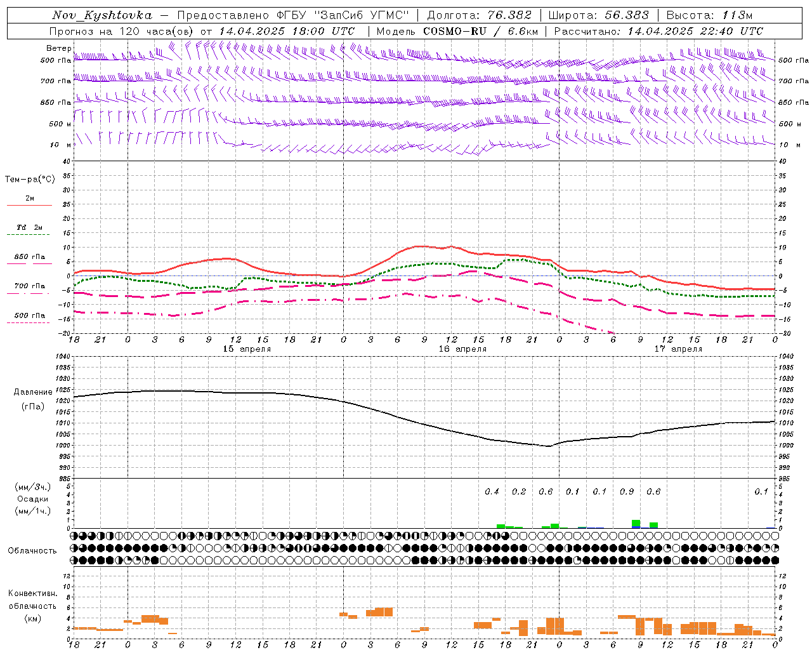
Task: Select the longitude value 76.382
Action: (x=510, y=15)
